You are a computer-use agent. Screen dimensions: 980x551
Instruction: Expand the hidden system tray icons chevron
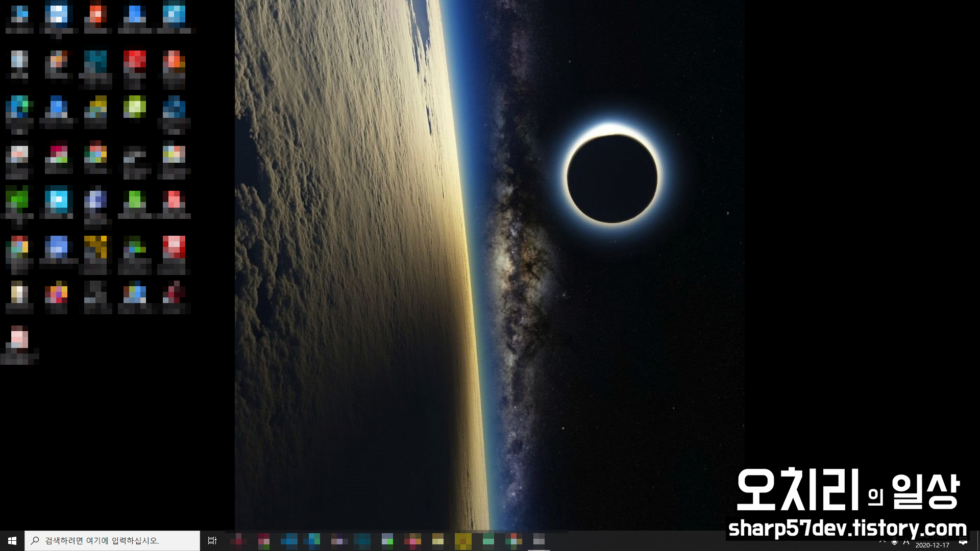(882, 541)
